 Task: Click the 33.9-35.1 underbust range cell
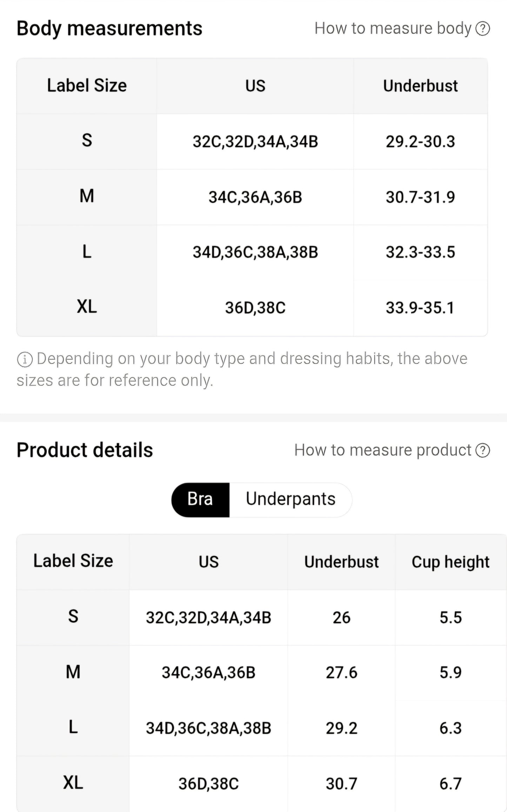[x=420, y=308]
